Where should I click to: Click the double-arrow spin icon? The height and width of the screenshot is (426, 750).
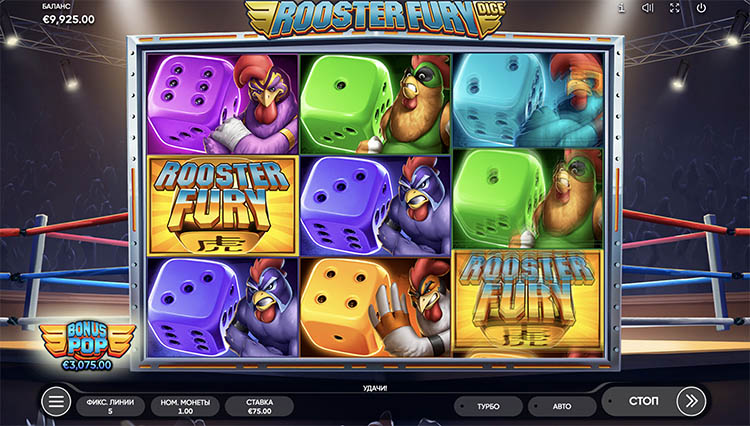pyautogui.click(x=691, y=401)
